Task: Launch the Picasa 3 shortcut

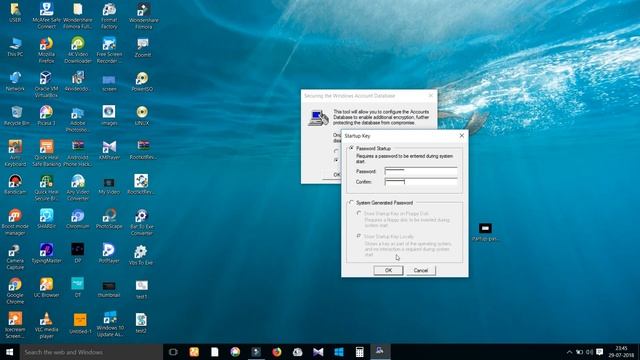Action: pyautogui.click(x=46, y=115)
